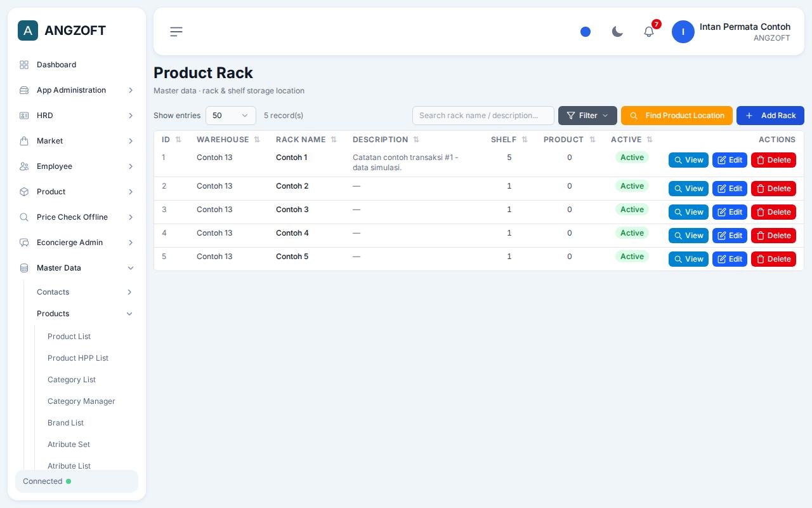Click the HRD id-card icon
Viewport: 812px width, 508px height.
(x=24, y=116)
